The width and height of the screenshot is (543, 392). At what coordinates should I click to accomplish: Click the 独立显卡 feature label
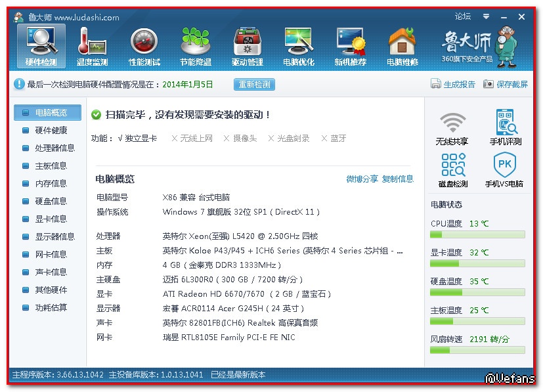click(x=141, y=139)
